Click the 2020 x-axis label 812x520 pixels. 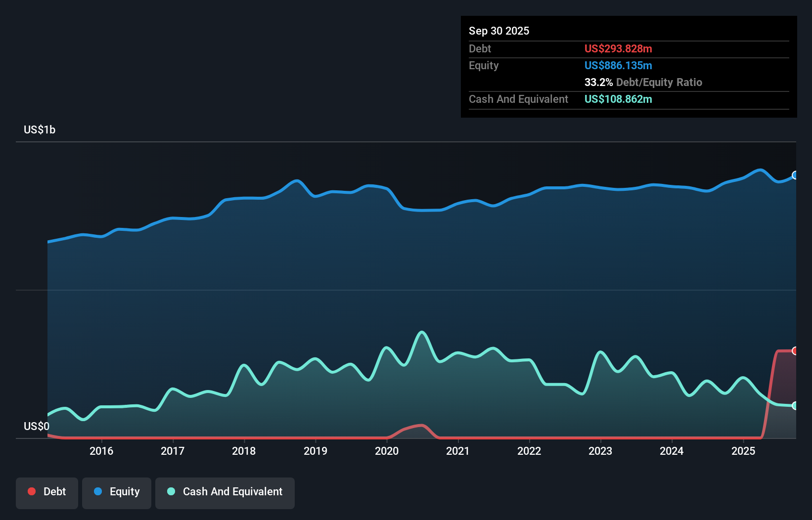point(387,451)
